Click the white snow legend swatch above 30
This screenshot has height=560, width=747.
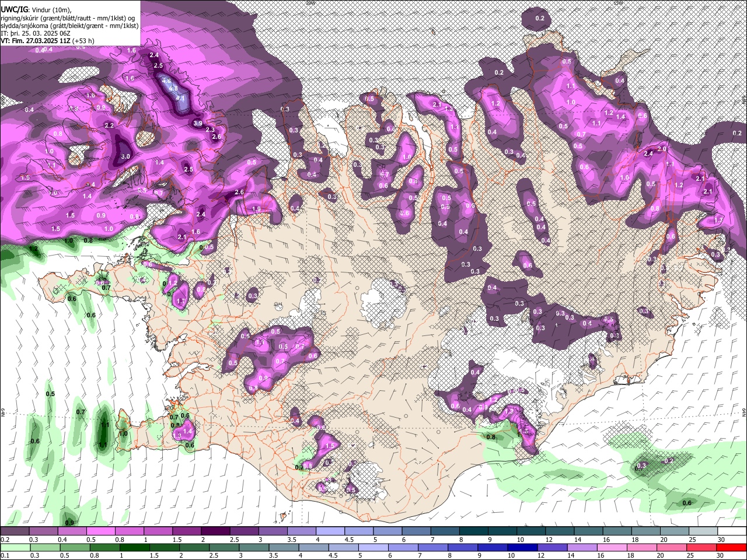(x=731, y=531)
